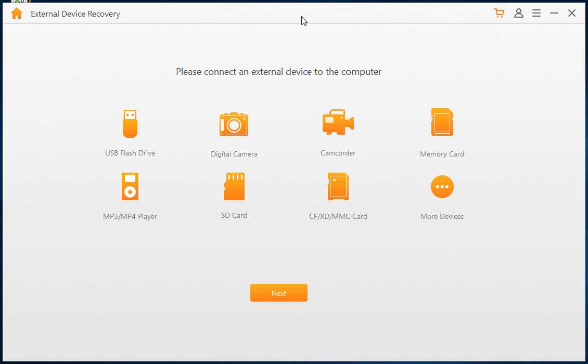Click the Digital Camera text label
The image size is (588, 364).
pos(234,154)
